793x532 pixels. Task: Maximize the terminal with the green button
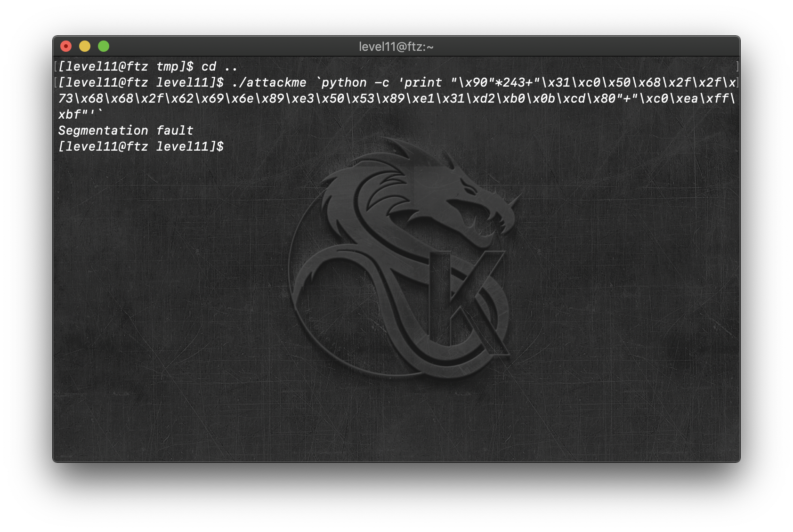tap(104, 46)
